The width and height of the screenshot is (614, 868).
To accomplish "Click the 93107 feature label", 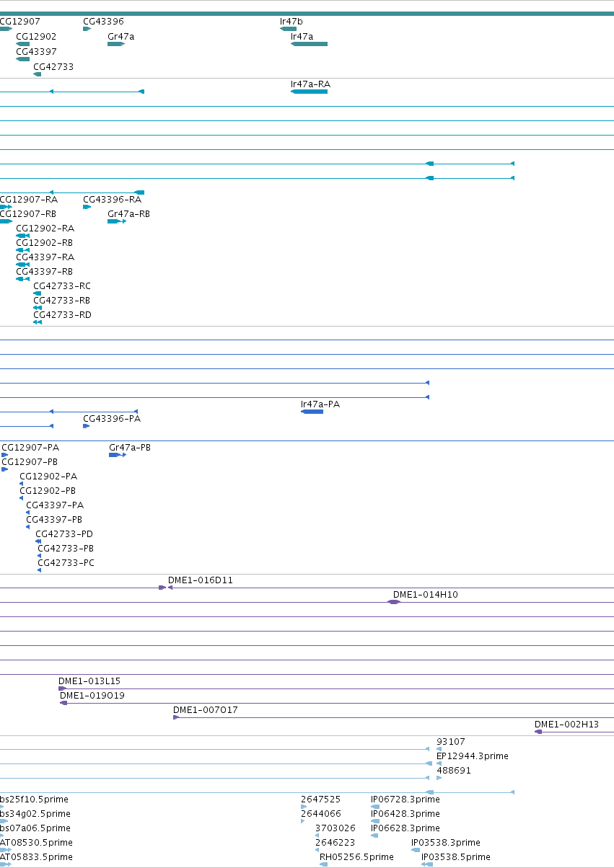I will click(451, 741).
